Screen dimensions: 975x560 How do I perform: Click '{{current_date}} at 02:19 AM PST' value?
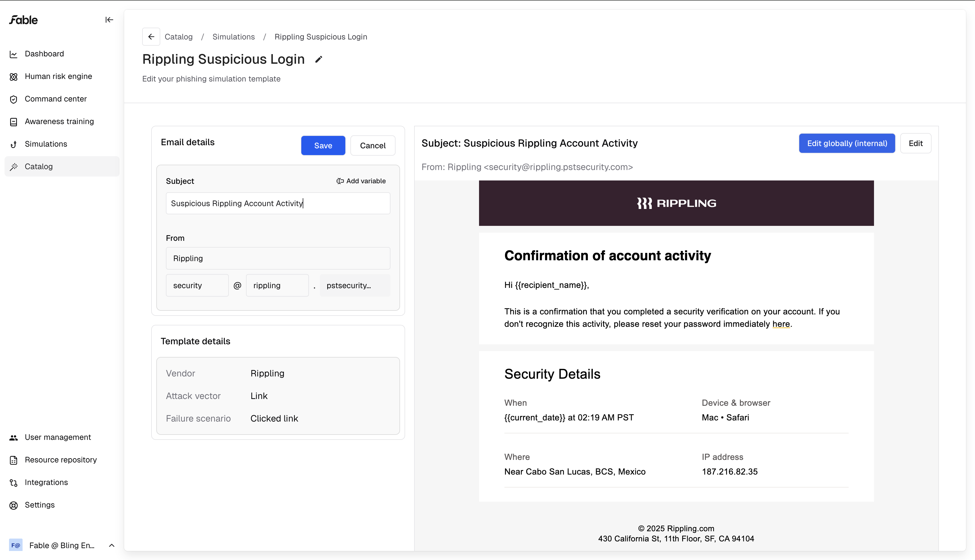(x=569, y=417)
